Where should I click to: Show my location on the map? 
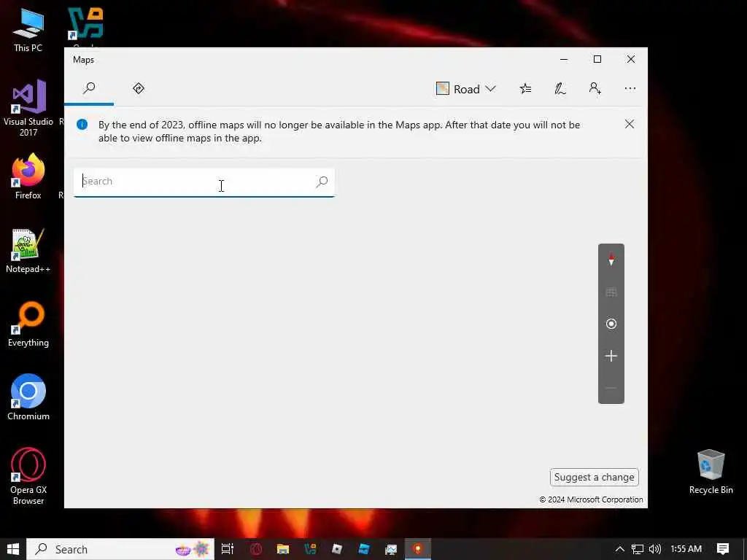coord(611,324)
